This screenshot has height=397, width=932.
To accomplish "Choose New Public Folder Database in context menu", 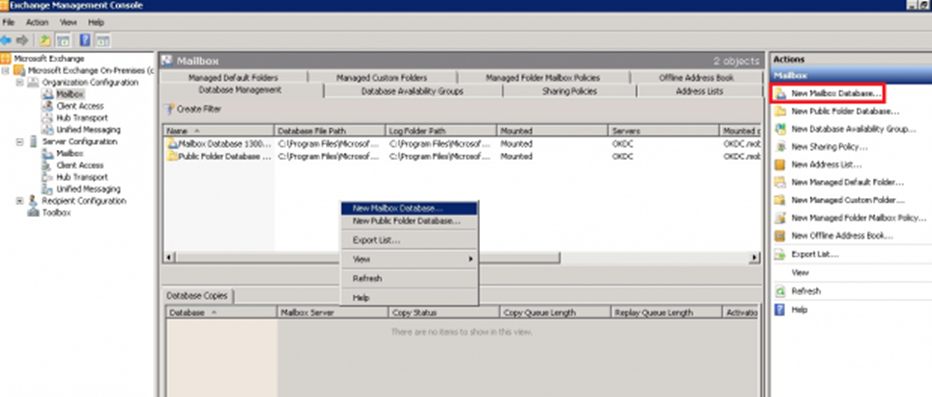I will pyautogui.click(x=409, y=221).
